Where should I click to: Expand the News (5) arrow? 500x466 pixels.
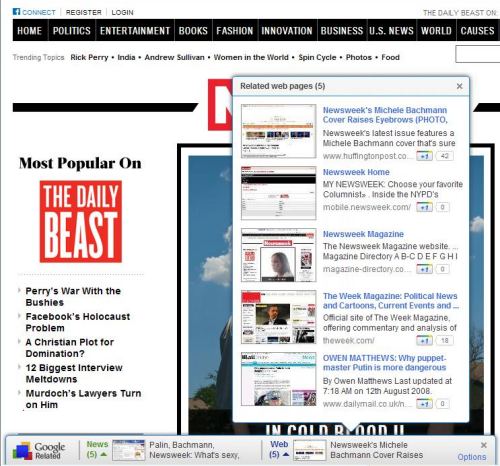[104, 454]
